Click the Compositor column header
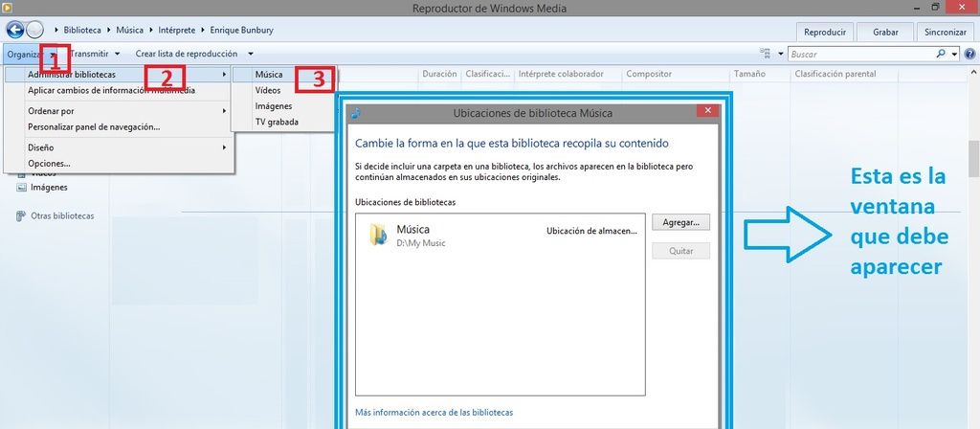This screenshot has height=429, width=980. click(649, 74)
